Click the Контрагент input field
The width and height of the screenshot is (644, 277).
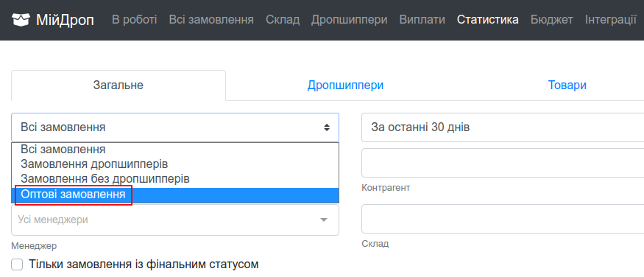click(503, 163)
